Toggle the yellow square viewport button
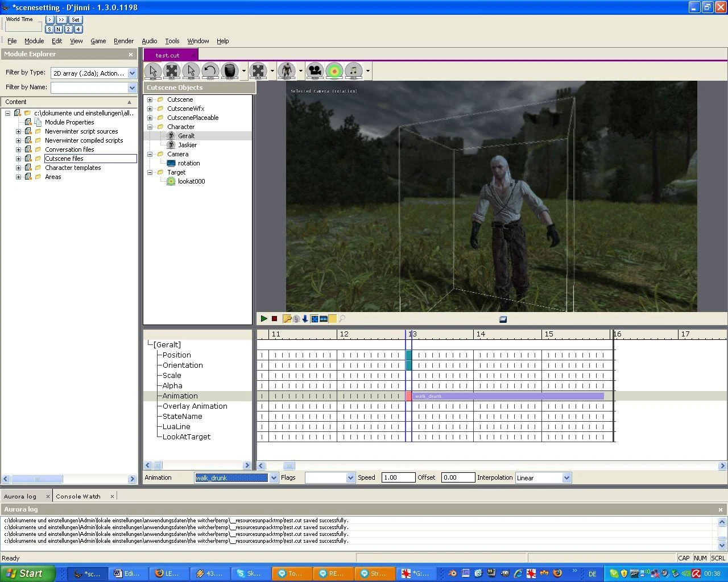The width and height of the screenshot is (728, 582). (333, 319)
